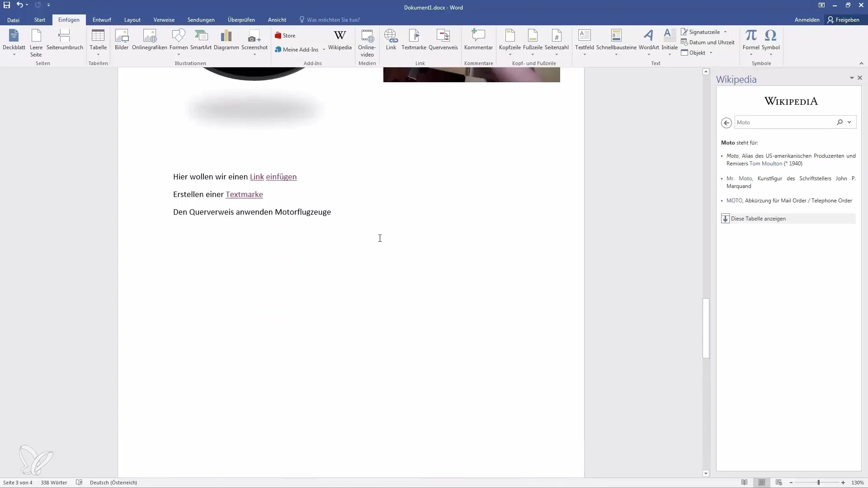Click Datum und Uhrzeit button
868x488 pixels.
(708, 42)
